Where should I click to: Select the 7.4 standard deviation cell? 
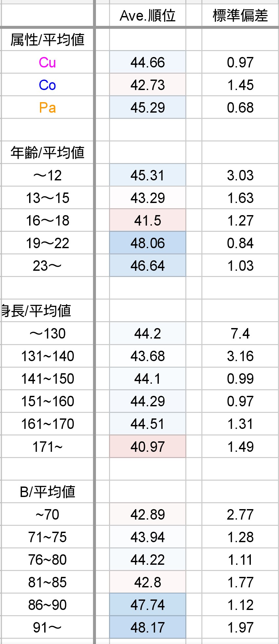(240, 334)
